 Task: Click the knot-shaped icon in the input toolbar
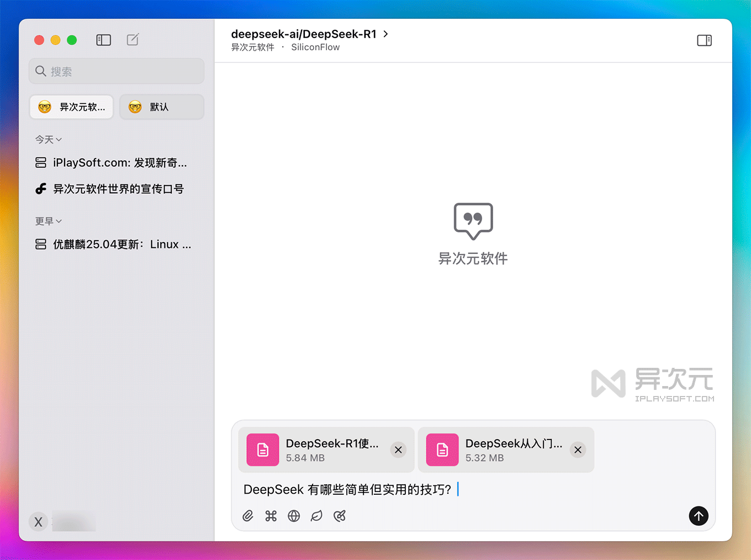point(340,516)
